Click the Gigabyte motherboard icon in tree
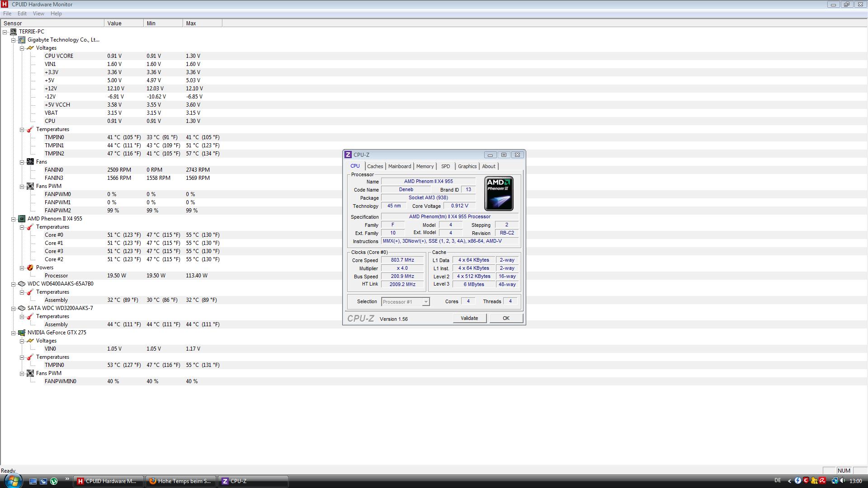The width and height of the screenshot is (868, 488). 22,40
